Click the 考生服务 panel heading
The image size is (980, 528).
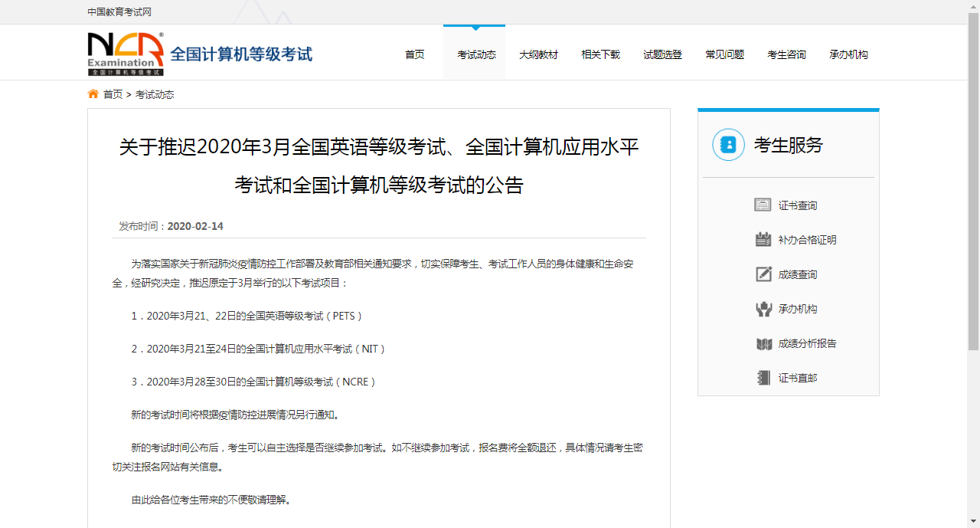[788, 145]
